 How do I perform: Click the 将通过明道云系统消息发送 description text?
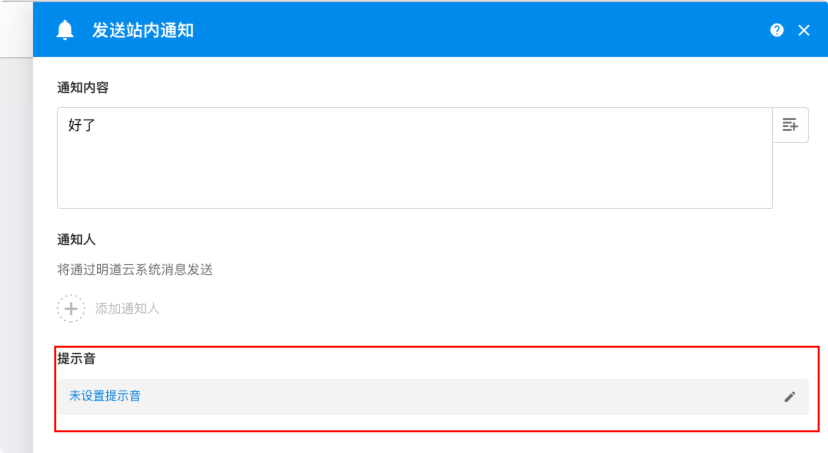[x=135, y=269]
